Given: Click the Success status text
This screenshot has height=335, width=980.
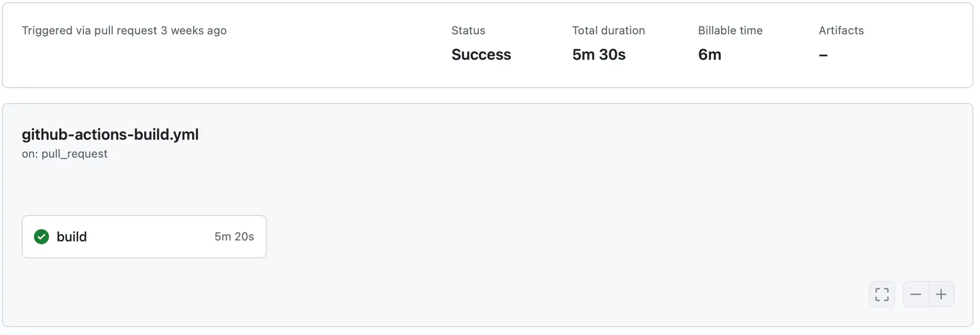Looking at the screenshot, I should [x=481, y=55].
